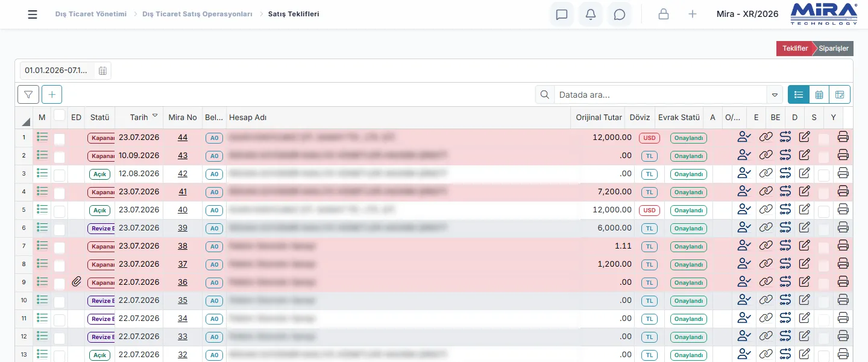Click the attachment paperclip on row 36

coord(77,282)
